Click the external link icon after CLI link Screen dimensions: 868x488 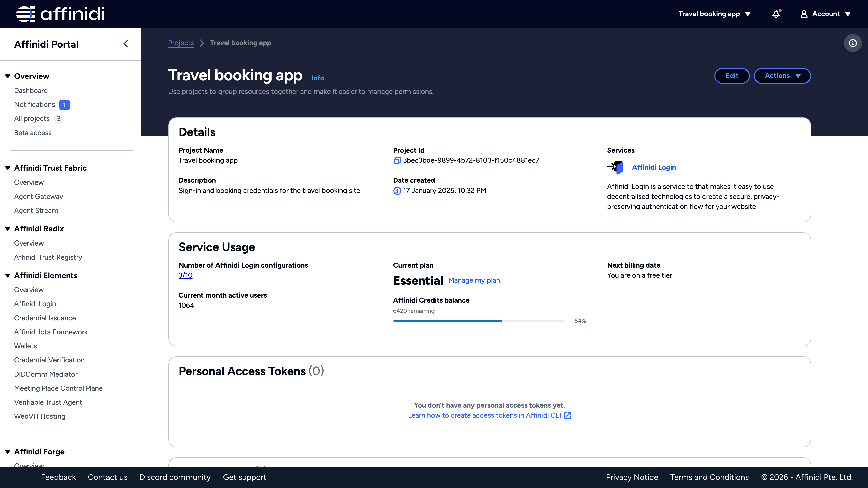coord(567,416)
